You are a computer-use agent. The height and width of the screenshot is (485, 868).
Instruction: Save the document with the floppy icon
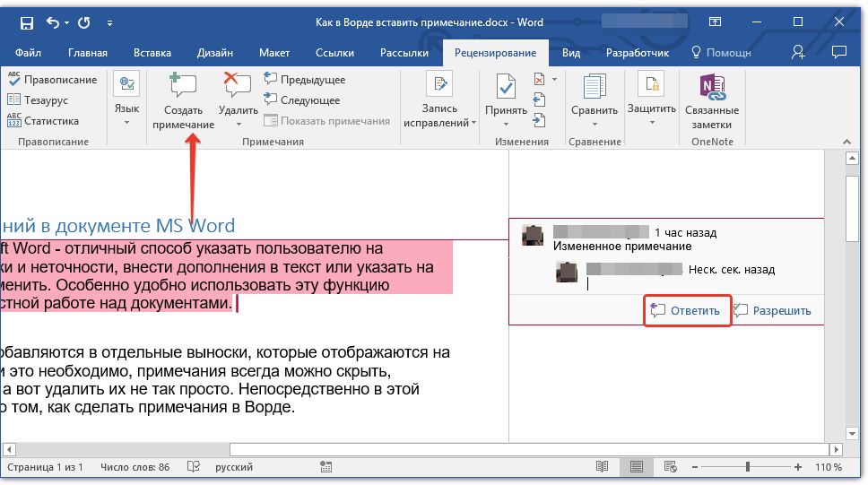pyautogui.click(x=27, y=22)
